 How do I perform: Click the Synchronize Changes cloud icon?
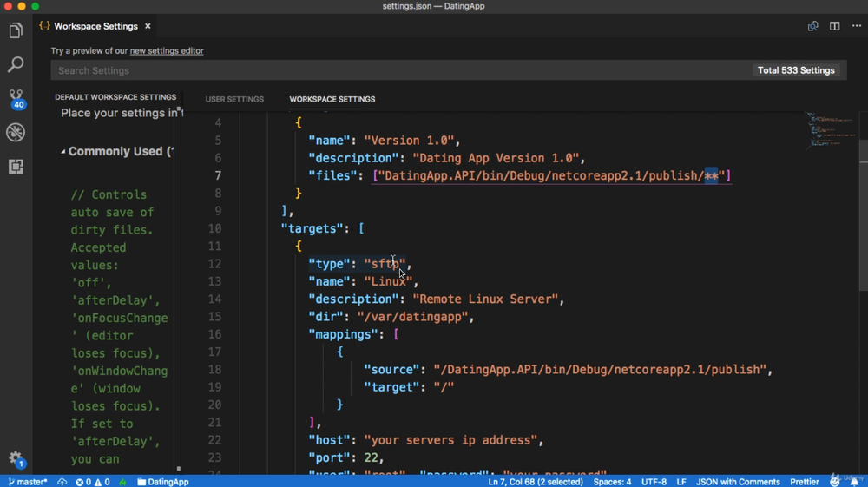click(62, 482)
